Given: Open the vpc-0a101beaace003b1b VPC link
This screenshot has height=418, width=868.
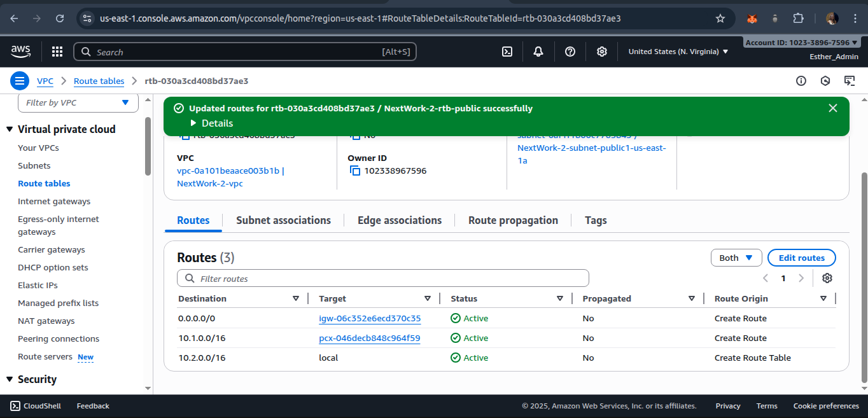Looking at the screenshot, I should coord(231,177).
